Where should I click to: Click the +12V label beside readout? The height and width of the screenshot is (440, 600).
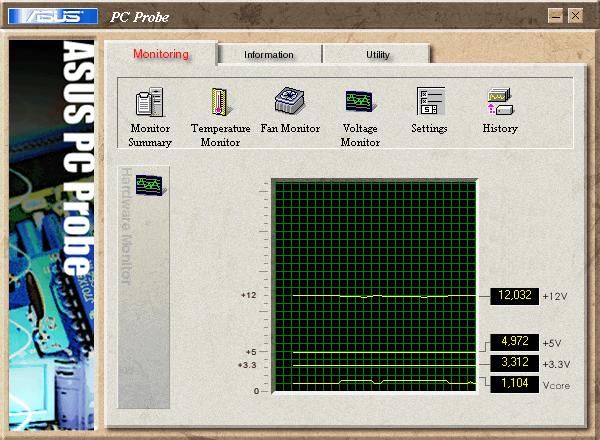[x=555, y=297]
